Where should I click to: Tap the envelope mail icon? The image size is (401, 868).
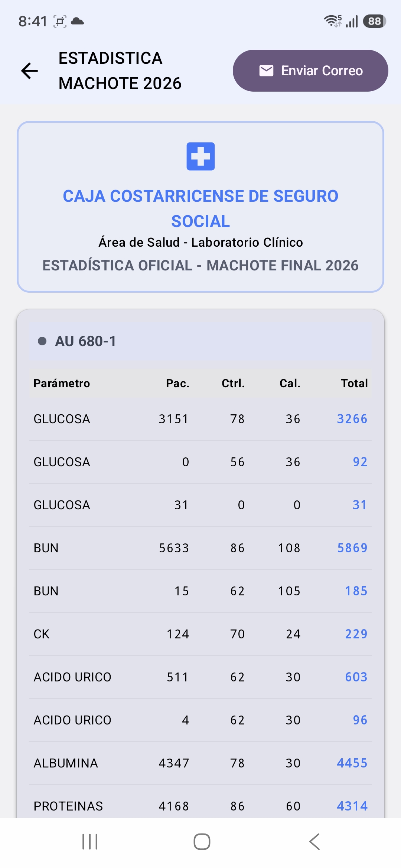coord(266,70)
